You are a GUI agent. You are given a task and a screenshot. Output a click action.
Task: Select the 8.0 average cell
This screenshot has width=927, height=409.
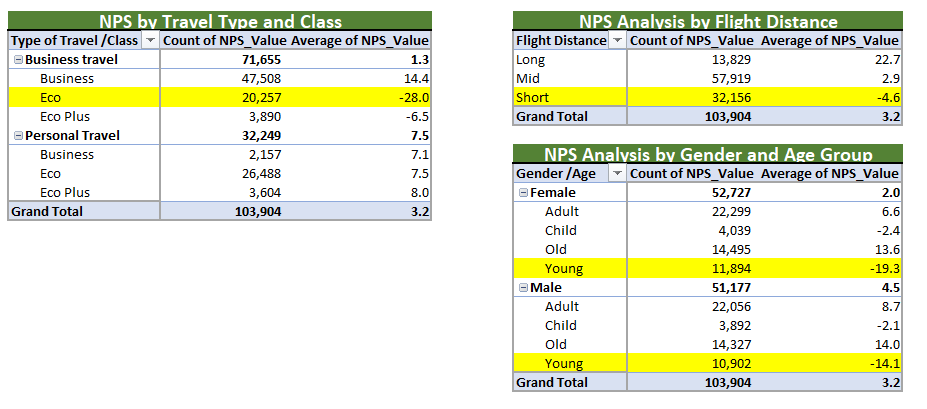point(420,193)
